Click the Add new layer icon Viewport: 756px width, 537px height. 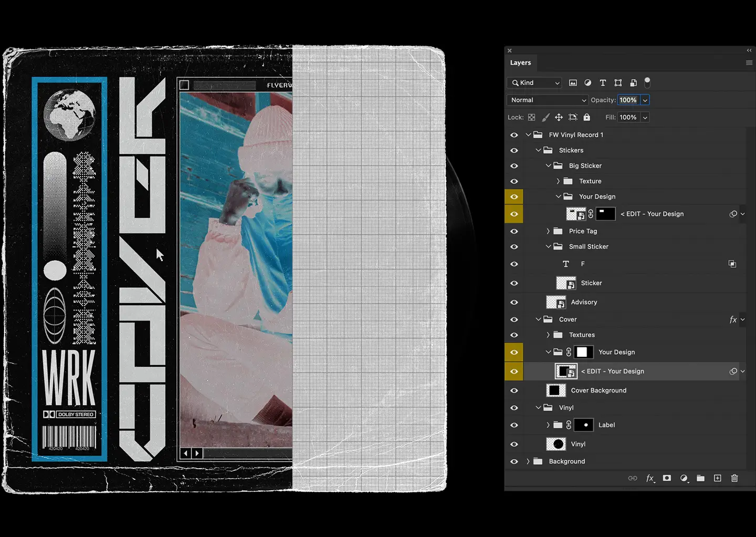coord(718,478)
